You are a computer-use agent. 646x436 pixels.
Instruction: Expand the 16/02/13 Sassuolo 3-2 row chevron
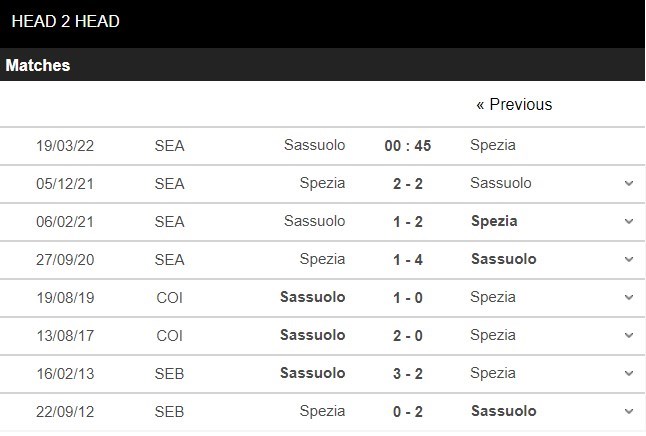629,373
